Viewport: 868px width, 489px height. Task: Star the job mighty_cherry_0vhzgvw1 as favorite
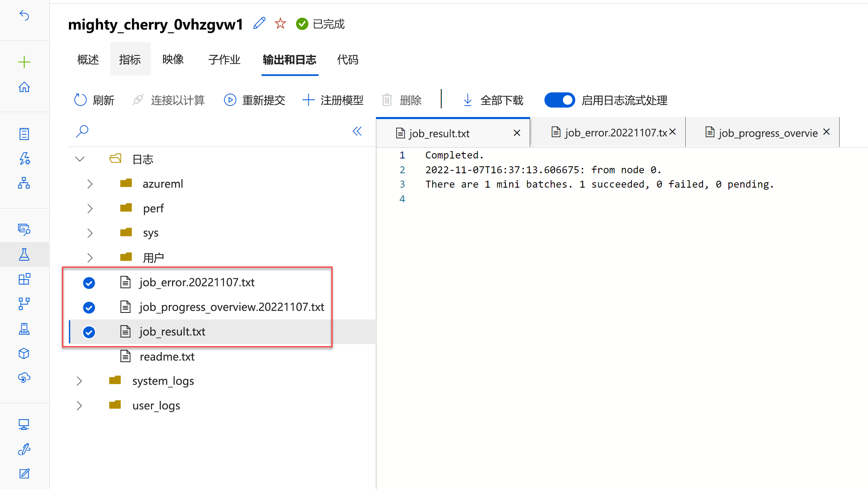[280, 24]
